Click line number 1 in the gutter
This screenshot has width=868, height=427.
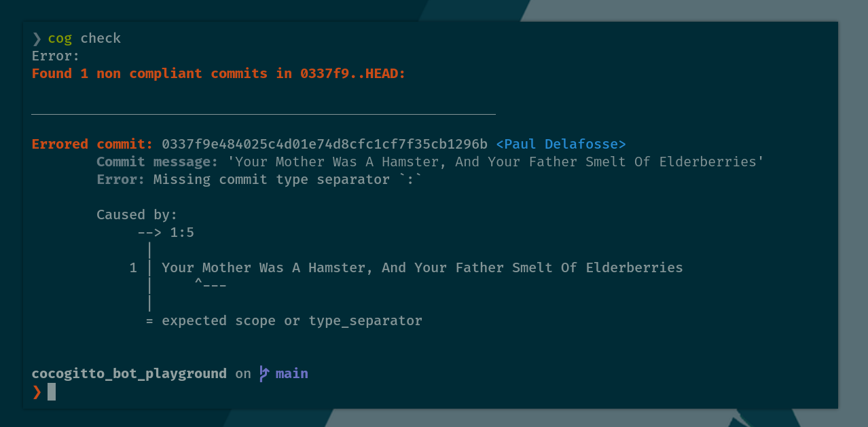(x=133, y=267)
